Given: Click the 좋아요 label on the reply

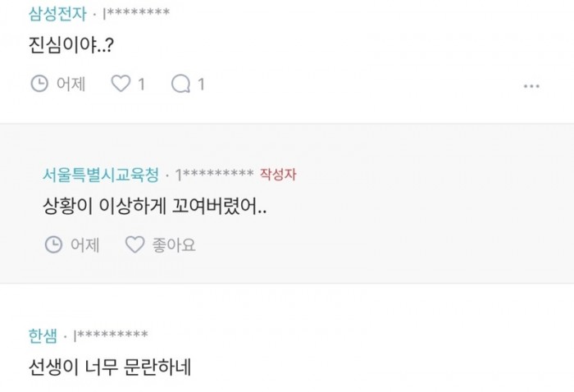Looking at the screenshot, I should 174,245.
